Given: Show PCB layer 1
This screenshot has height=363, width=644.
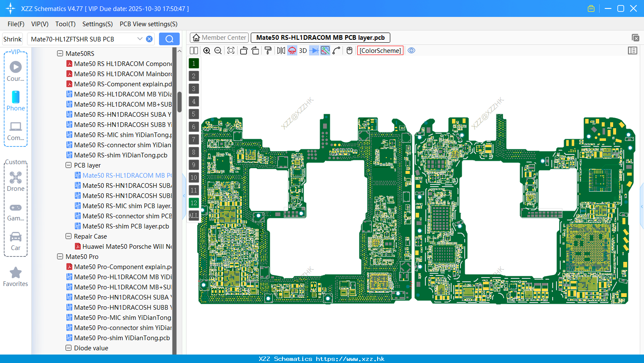Looking at the screenshot, I should (x=194, y=63).
